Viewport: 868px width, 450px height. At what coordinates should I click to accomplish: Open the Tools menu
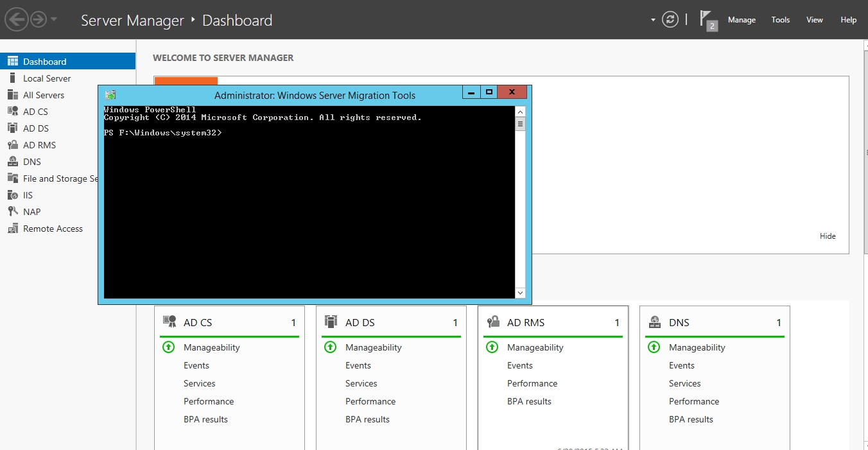tap(780, 20)
